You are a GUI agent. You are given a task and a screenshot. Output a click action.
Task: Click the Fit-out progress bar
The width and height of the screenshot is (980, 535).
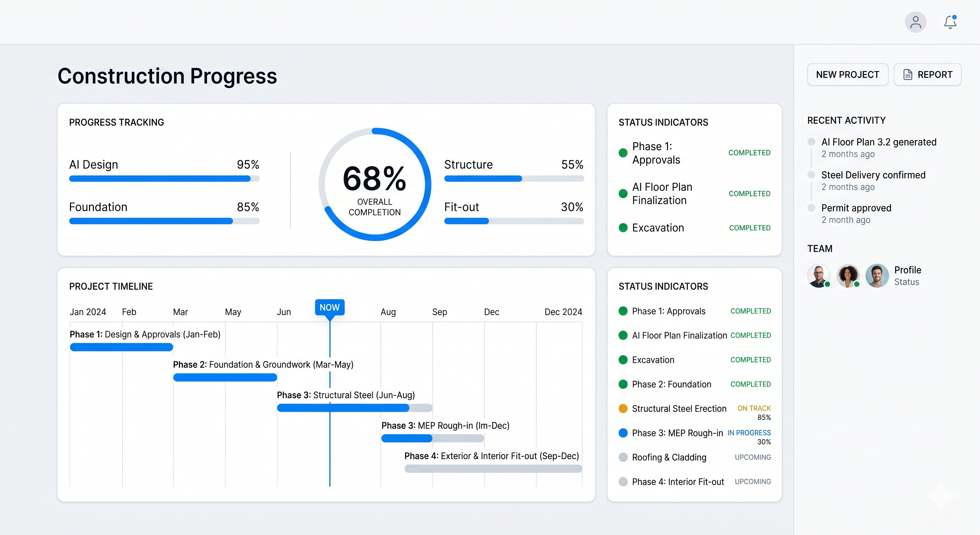[514, 221]
